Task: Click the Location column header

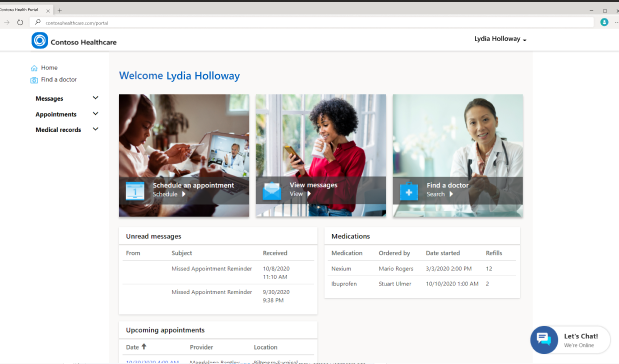Action: (265, 347)
